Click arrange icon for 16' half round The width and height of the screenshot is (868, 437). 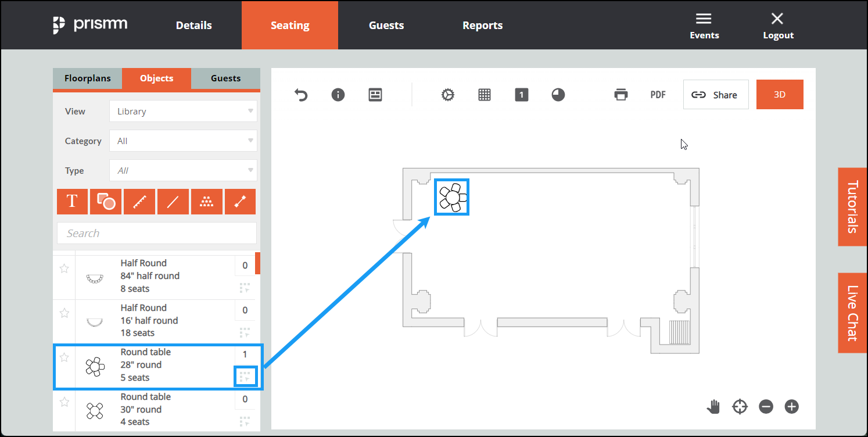(x=245, y=332)
